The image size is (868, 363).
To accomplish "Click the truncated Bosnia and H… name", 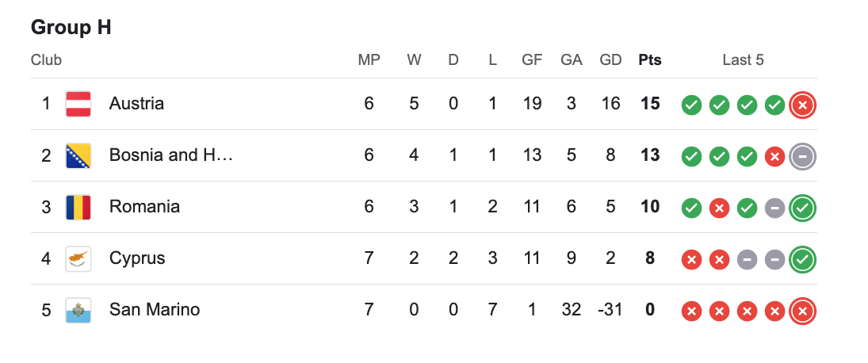I will click(x=171, y=155).
